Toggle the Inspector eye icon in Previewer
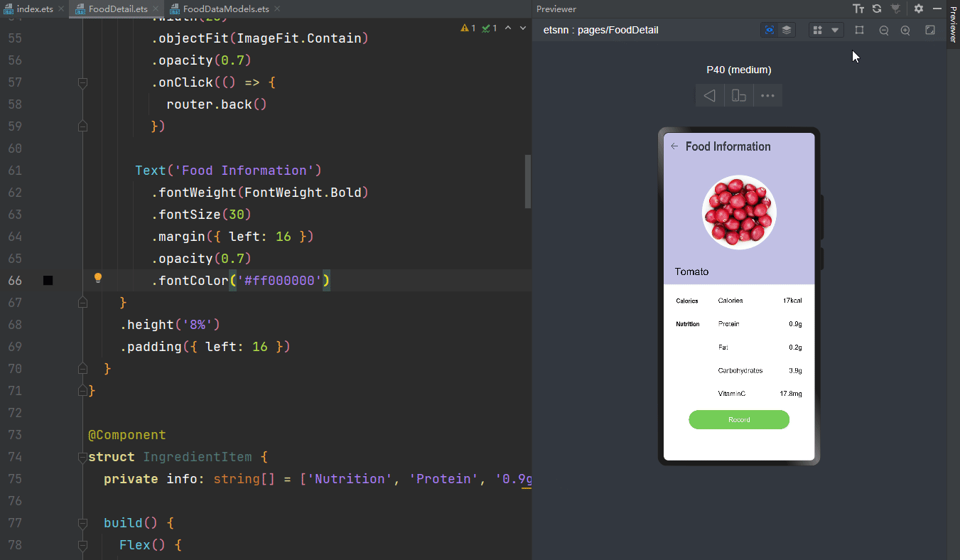The image size is (960, 560). (769, 30)
